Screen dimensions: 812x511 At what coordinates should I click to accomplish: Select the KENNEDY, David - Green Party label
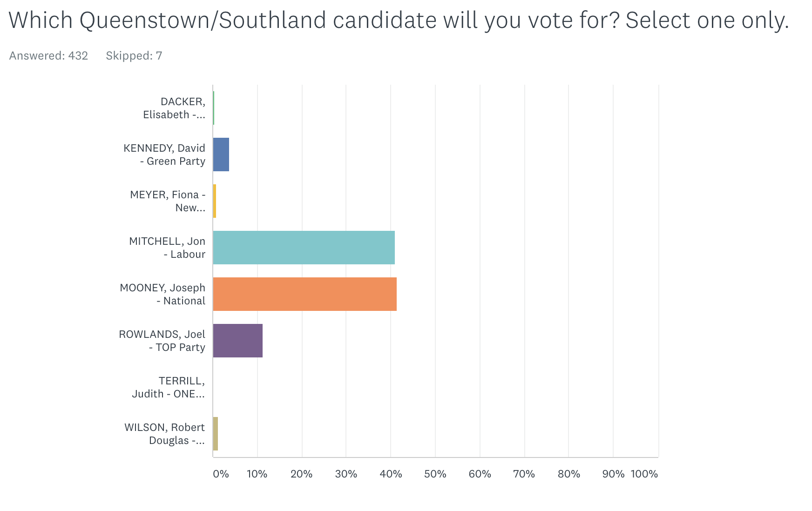(x=164, y=155)
